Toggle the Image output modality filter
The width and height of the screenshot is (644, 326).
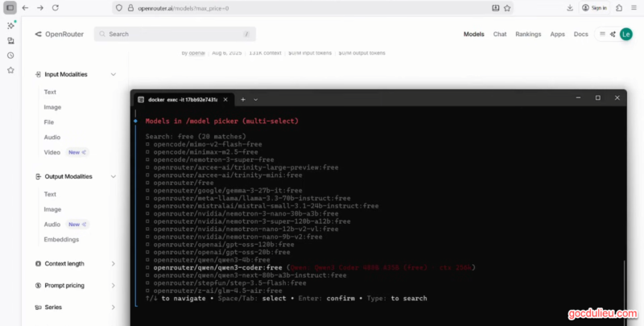point(52,209)
